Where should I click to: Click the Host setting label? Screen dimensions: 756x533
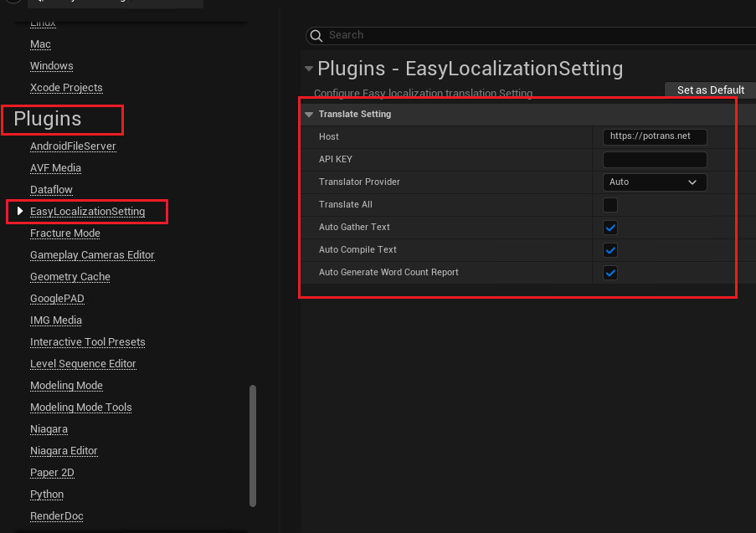click(329, 137)
